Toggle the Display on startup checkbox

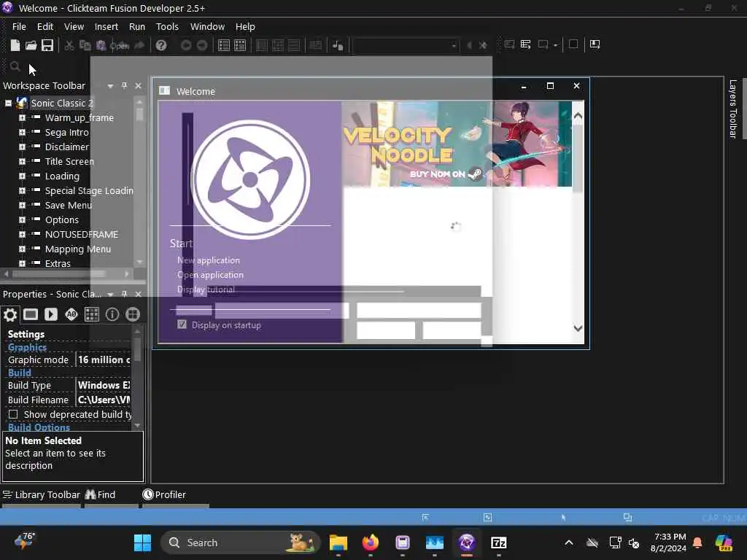tap(182, 324)
